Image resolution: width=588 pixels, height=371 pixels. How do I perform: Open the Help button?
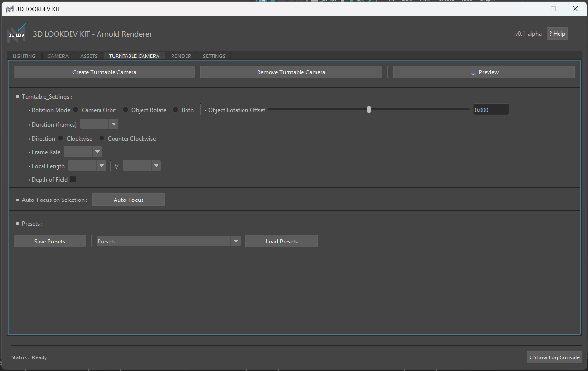pyautogui.click(x=557, y=34)
